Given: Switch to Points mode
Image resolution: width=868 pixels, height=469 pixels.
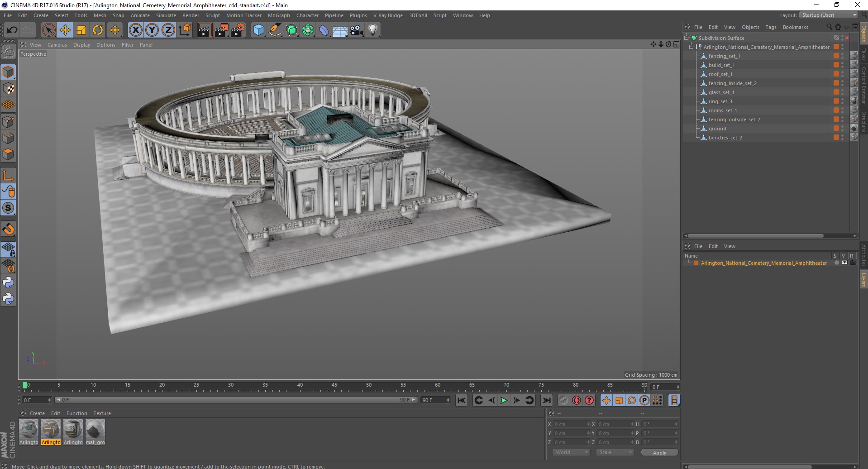Looking at the screenshot, I should pos(8,122).
